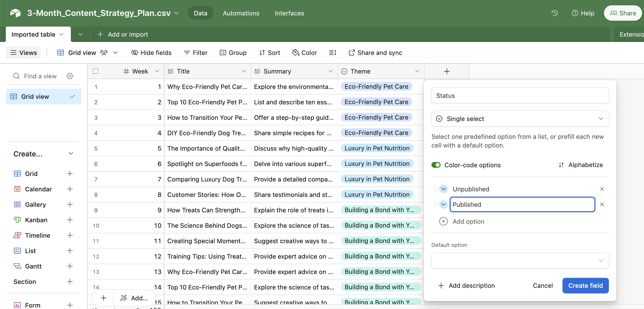Expand the Default option dropdown
This screenshot has height=309, width=644.
tap(520, 261)
